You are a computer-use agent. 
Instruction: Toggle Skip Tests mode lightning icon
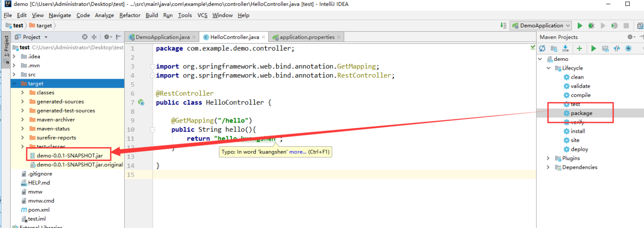pos(628,48)
